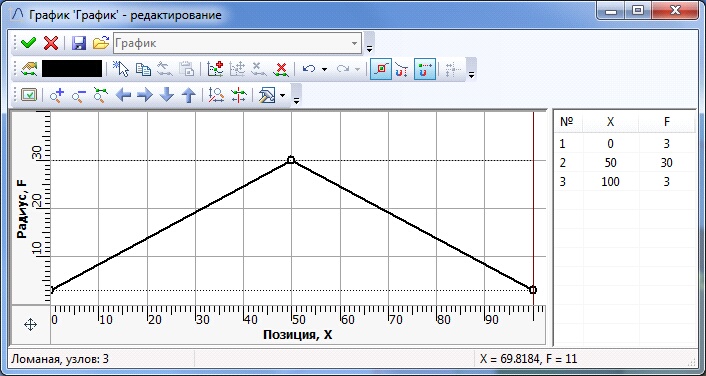Select the peak node at X=50
The width and height of the screenshot is (706, 376).
pyautogui.click(x=291, y=160)
